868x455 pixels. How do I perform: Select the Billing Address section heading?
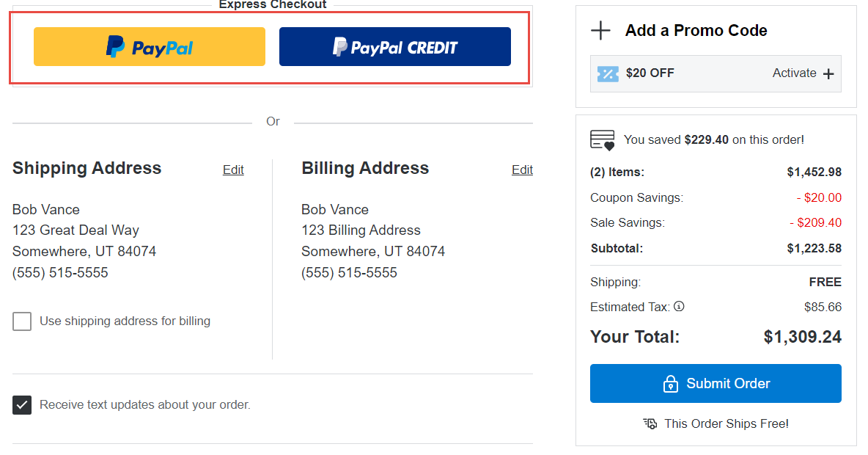coord(365,168)
